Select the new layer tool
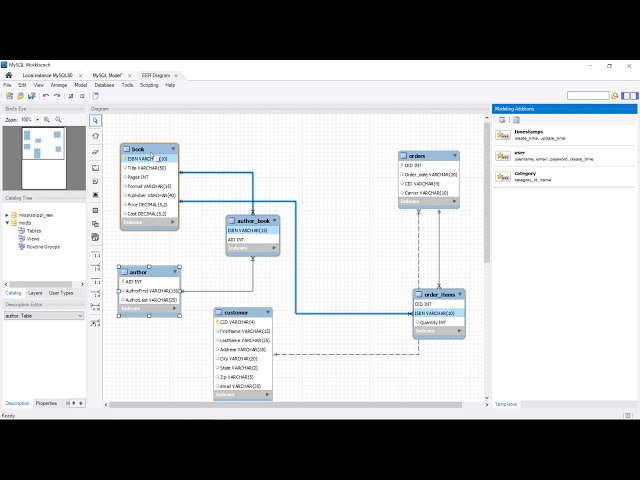This screenshot has height=480, width=640. [x=96, y=168]
